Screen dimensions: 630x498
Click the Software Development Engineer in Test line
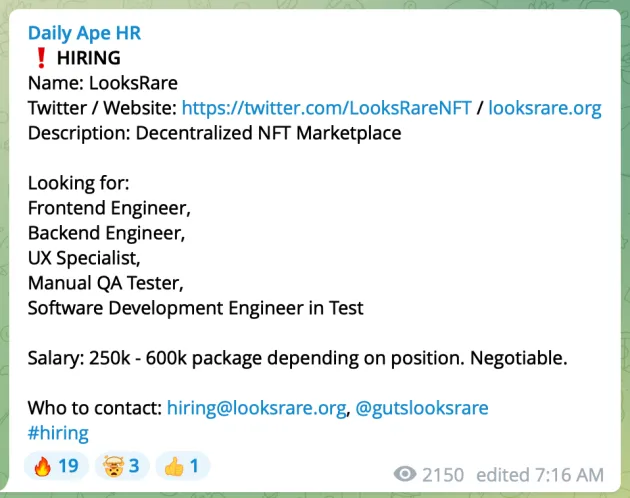click(196, 308)
